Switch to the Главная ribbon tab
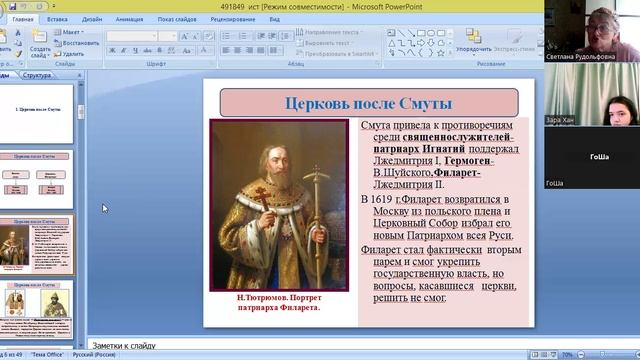 23,19
